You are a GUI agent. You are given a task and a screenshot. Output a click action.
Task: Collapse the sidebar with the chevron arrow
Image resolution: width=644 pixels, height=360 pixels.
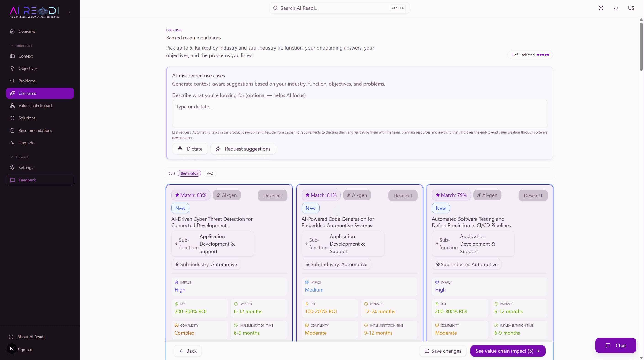(x=69, y=12)
